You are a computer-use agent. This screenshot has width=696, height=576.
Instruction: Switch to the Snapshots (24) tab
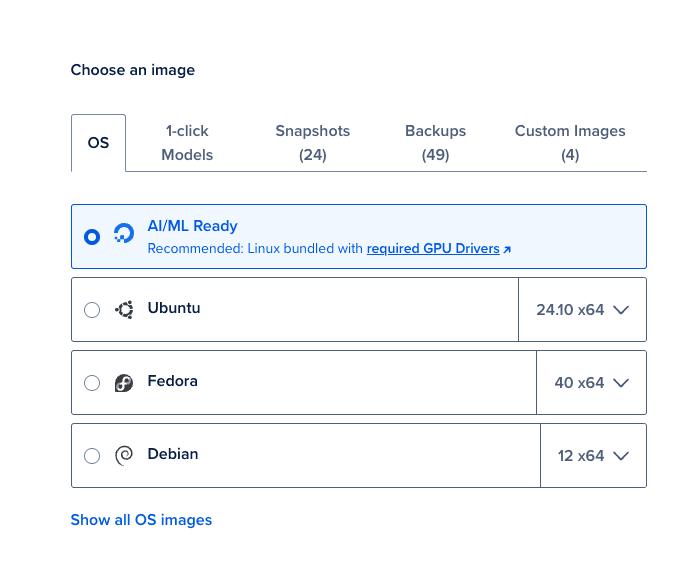(312, 143)
